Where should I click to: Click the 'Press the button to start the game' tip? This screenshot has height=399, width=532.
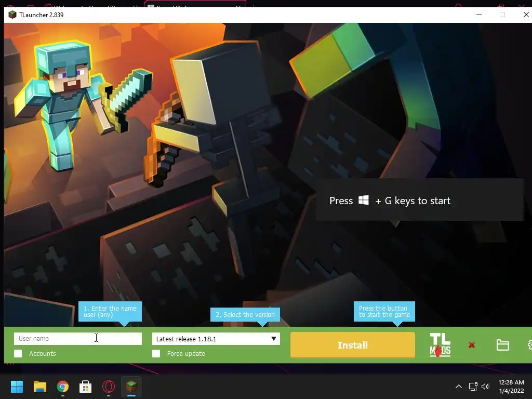[x=384, y=312]
